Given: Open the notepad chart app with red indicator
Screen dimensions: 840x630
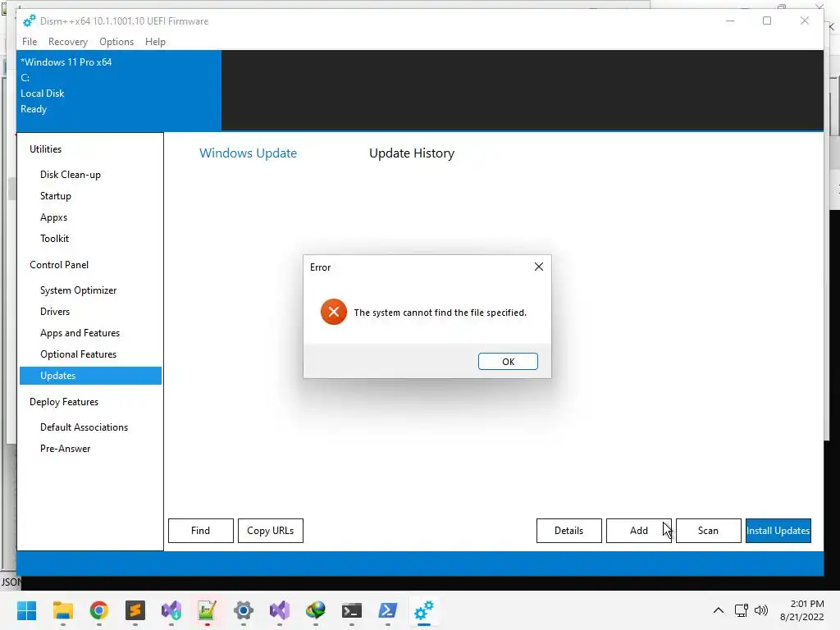Looking at the screenshot, I should point(208,610).
